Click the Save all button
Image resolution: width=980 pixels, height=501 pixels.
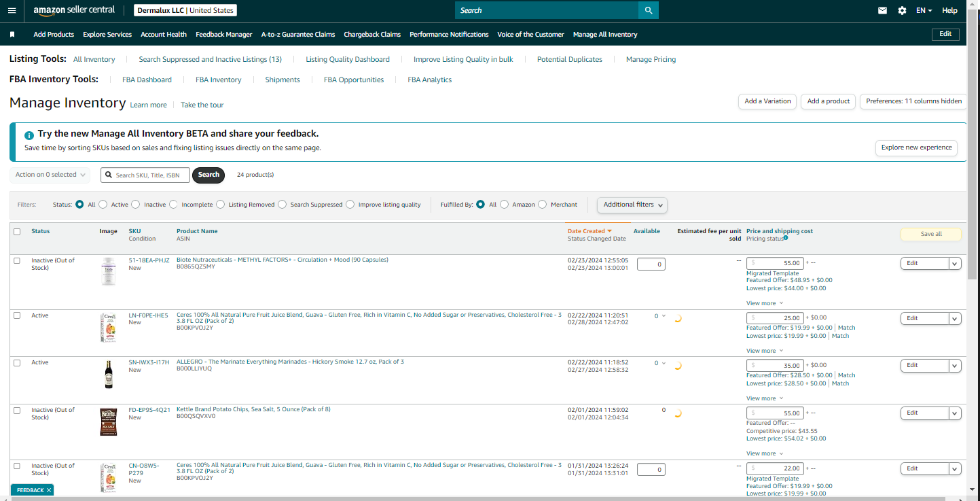point(931,234)
